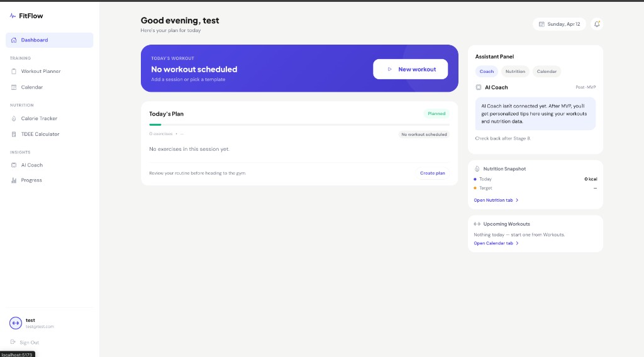This screenshot has width=644, height=357.
Task: Click chevron next to Open Nutrition tab
Action: 517,200
